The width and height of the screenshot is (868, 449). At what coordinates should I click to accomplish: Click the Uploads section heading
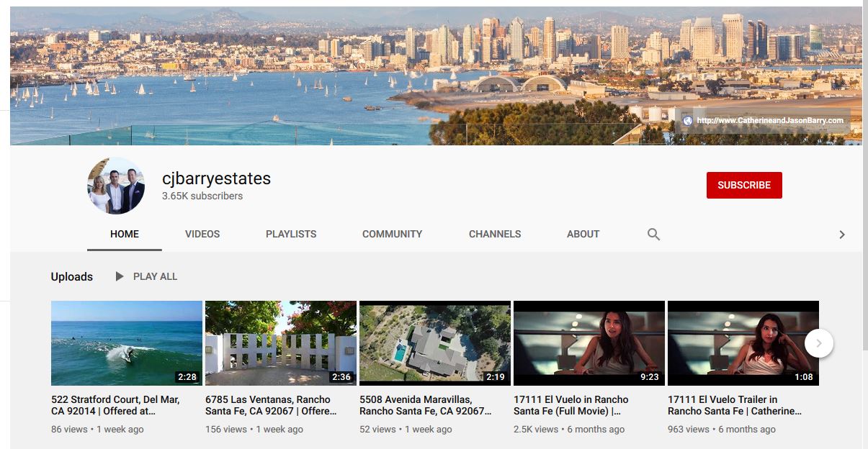[71, 276]
